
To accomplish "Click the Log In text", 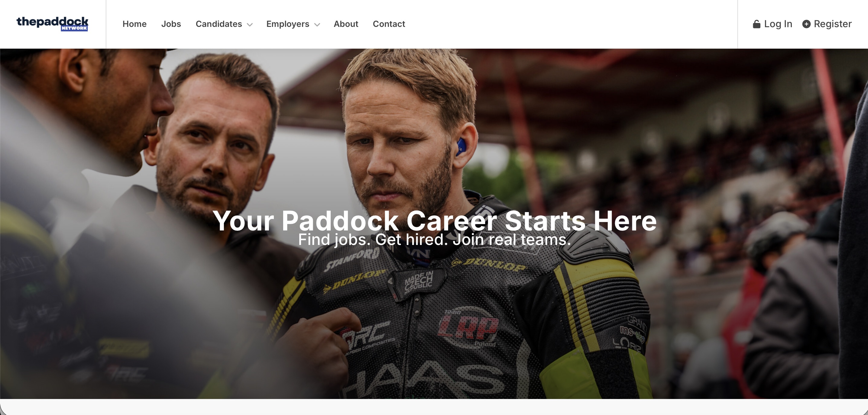I will click(x=778, y=24).
